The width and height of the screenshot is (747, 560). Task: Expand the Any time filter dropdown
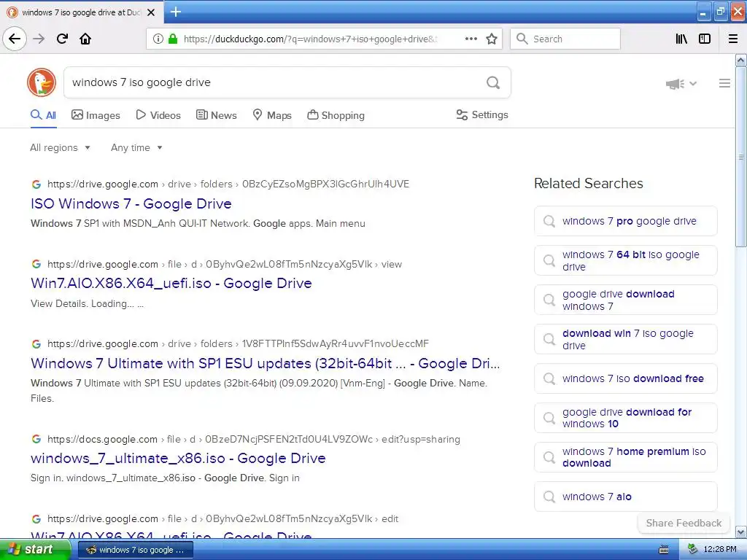pos(136,147)
